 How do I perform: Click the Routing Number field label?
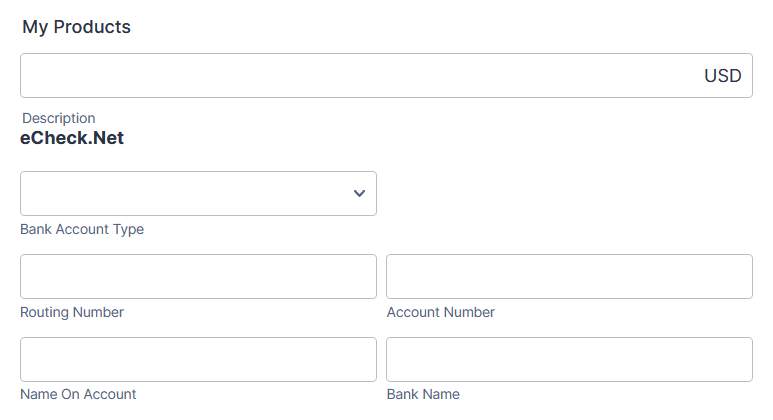coord(72,312)
